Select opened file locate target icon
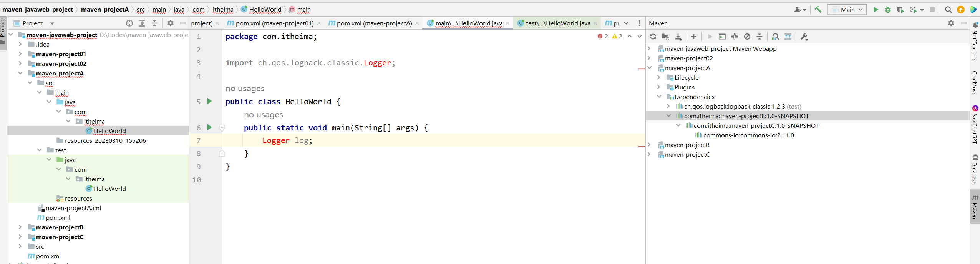The width and height of the screenshot is (980, 264). point(129,23)
